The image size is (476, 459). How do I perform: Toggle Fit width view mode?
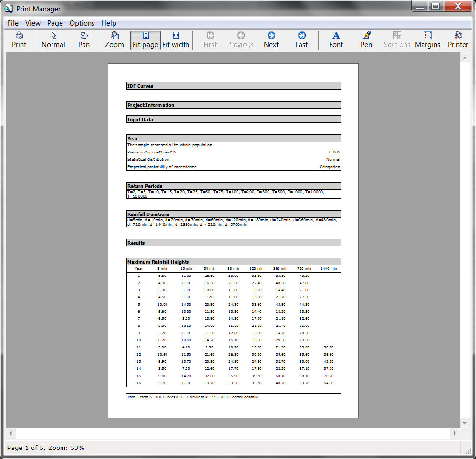176,40
